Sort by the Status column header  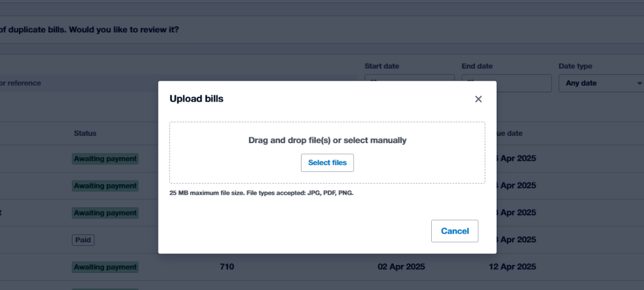click(85, 133)
